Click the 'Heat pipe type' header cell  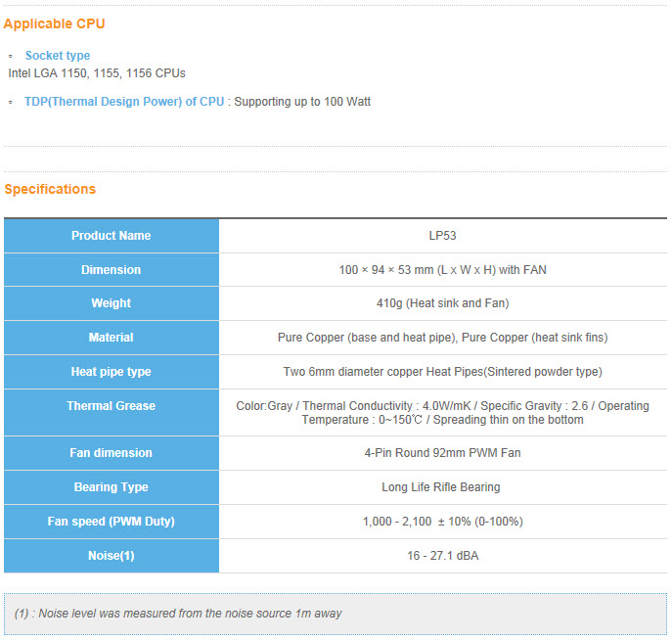(111, 372)
